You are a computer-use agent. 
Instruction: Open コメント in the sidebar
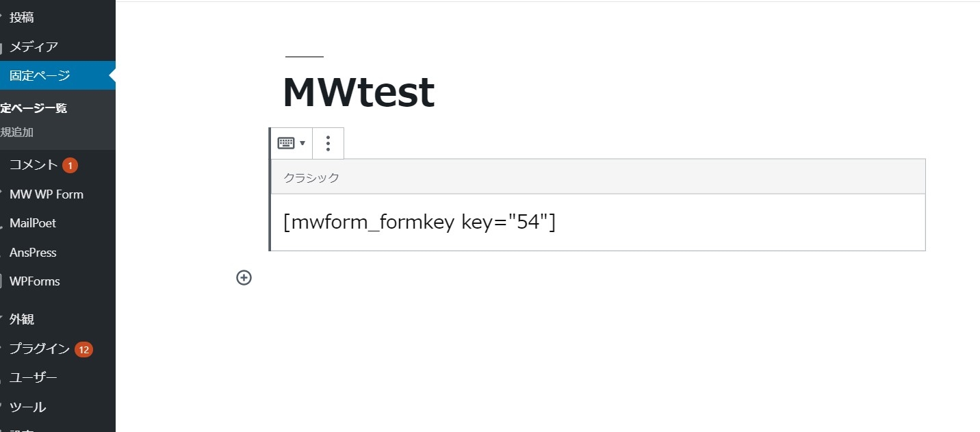coord(34,165)
